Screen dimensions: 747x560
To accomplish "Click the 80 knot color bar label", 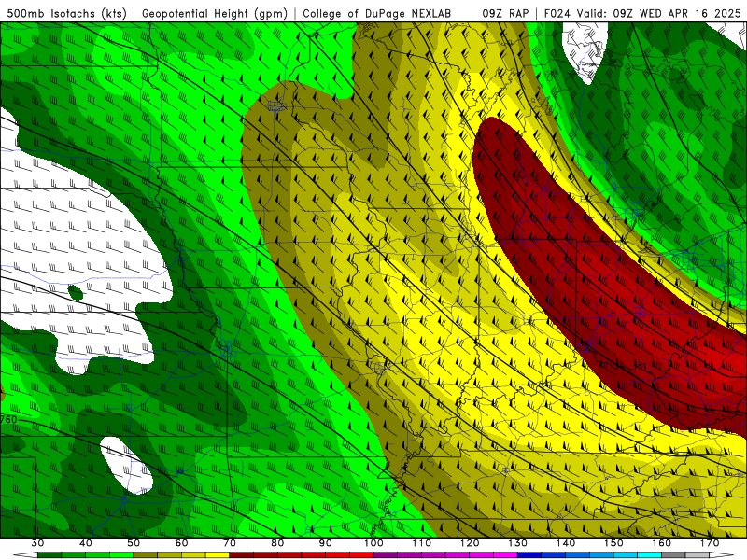I will point(277,543).
